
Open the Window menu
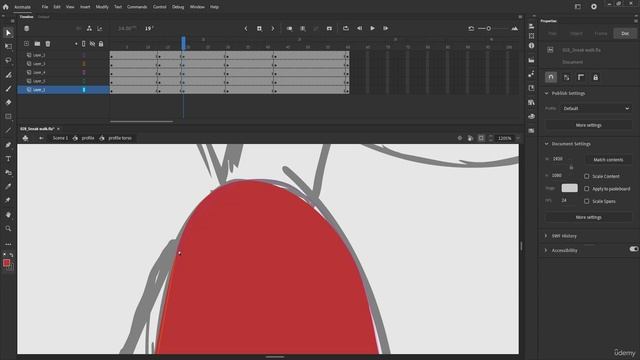[197, 7]
